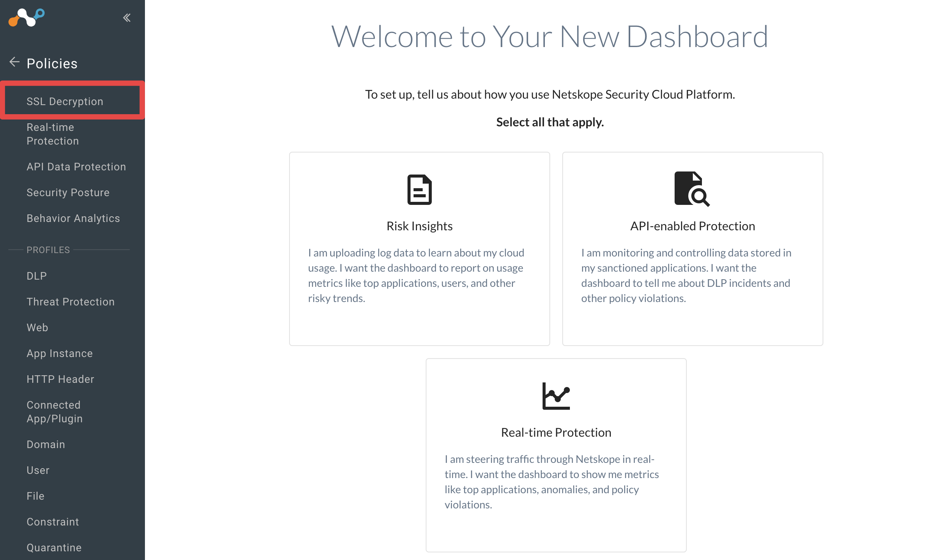
Task: Go back using the Policies arrow
Action: (14, 62)
